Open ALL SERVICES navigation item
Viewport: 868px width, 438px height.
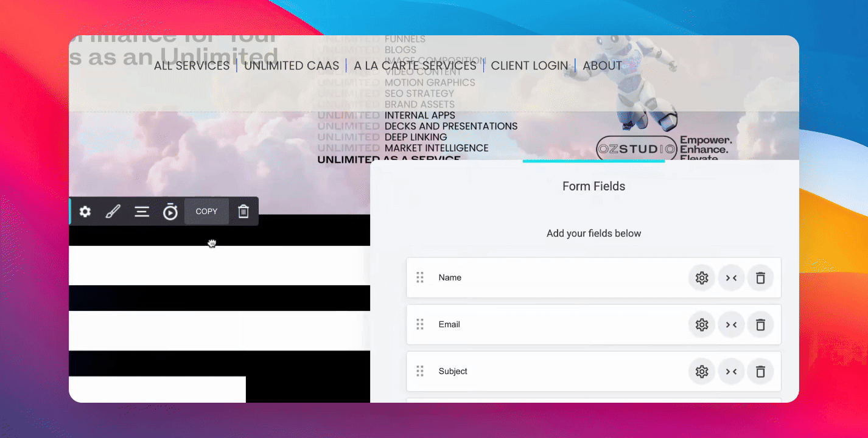pos(192,66)
